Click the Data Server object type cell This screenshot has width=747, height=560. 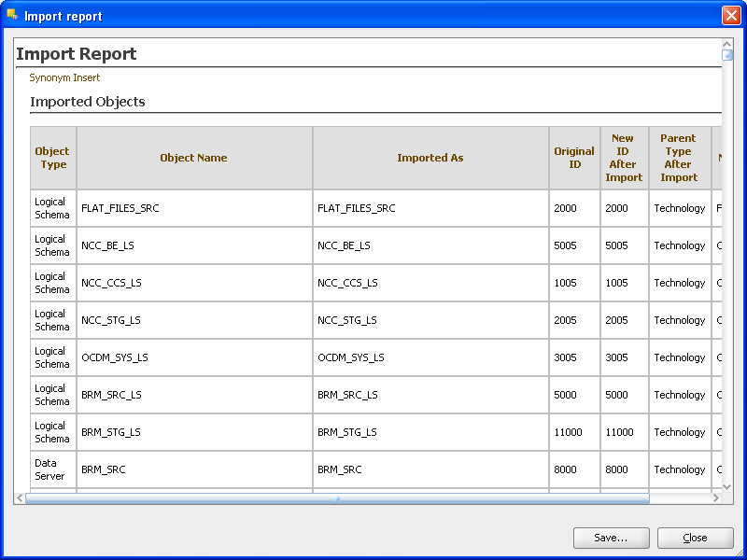pyautogui.click(x=49, y=469)
